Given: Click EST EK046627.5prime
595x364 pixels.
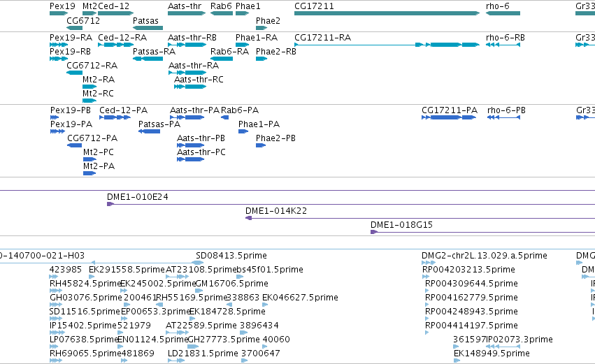Looking at the screenshot, I should coord(300,298).
